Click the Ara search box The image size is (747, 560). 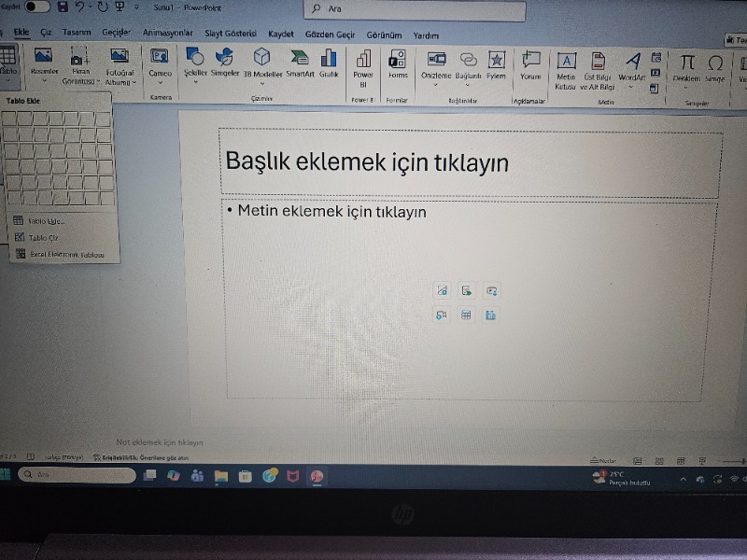tap(415, 9)
